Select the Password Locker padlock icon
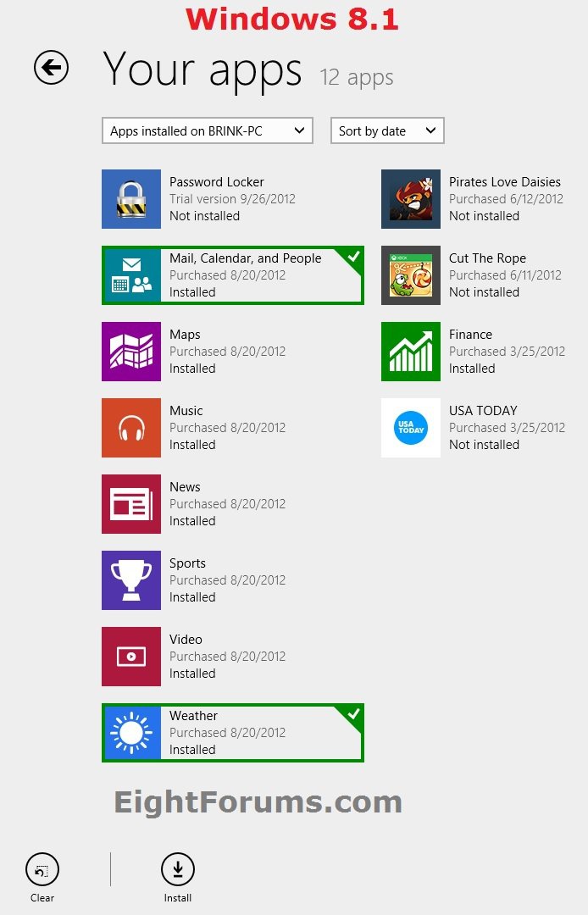 (x=131, y=199)
